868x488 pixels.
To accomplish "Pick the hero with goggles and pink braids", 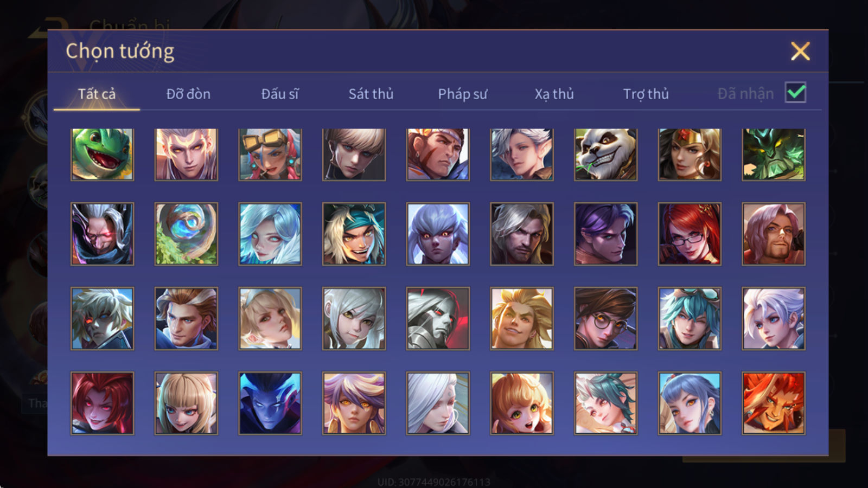I will (x=270, y=155).
